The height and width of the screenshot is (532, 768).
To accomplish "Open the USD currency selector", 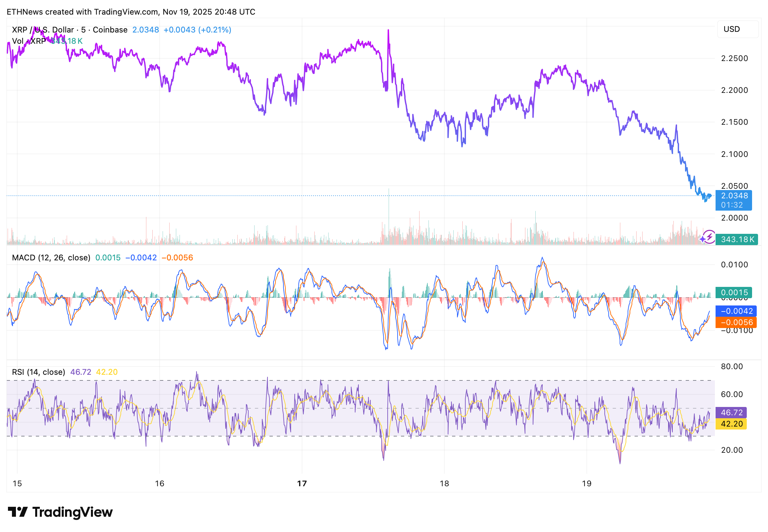I will [x=737, y=29].
